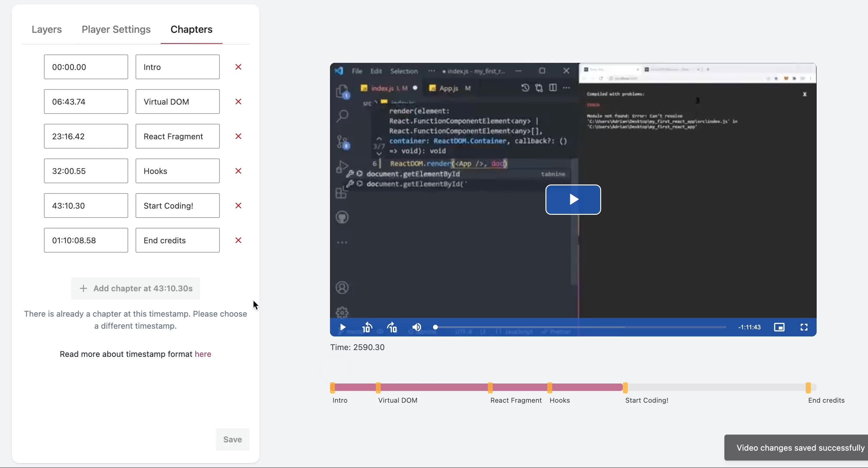Rewind the video 10 seconds
Image resolution: width=868 pixels, height=468 pixels.
367,327
